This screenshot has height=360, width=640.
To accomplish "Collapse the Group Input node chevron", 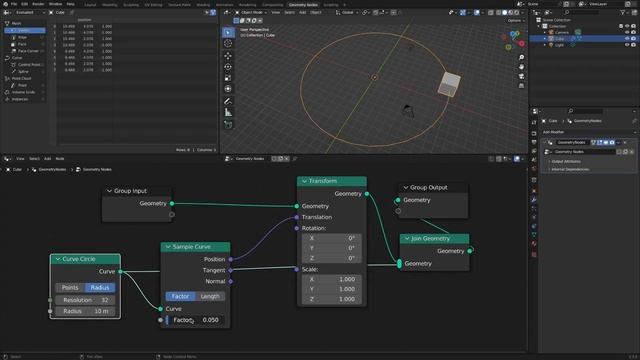I will (109, 191).
